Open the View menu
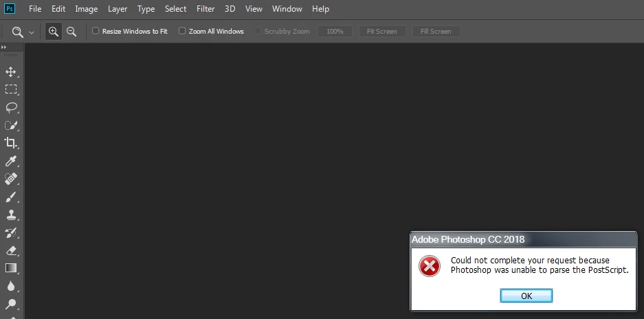 (x=254, y=9)
